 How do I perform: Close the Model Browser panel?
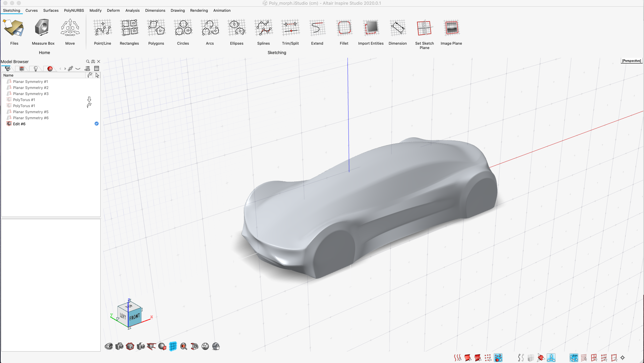[99, 61]
